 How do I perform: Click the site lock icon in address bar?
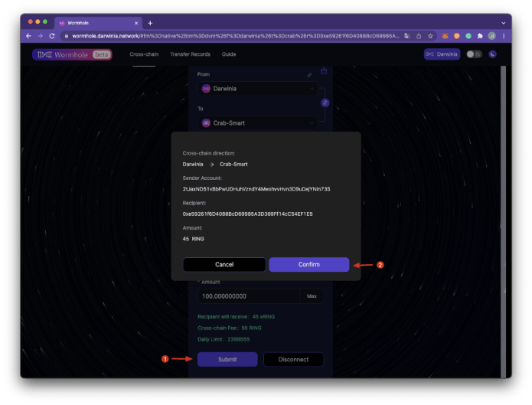click(x=67, y=36)
